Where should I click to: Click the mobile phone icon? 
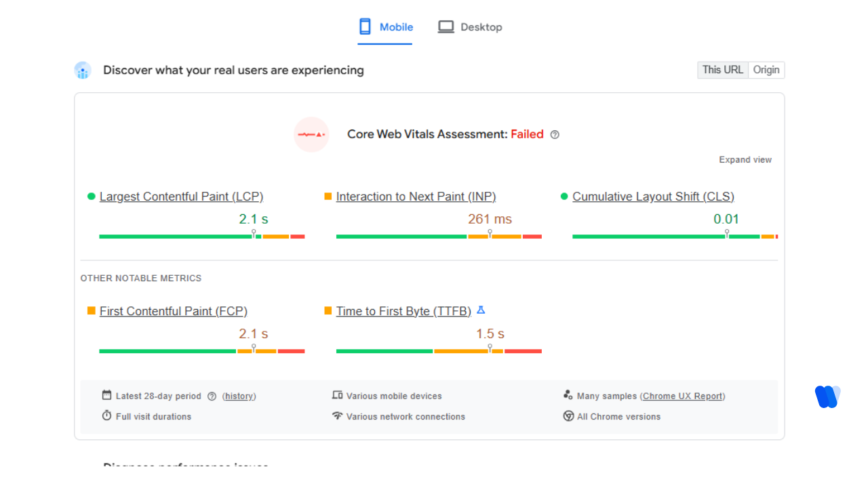point(365,27)
